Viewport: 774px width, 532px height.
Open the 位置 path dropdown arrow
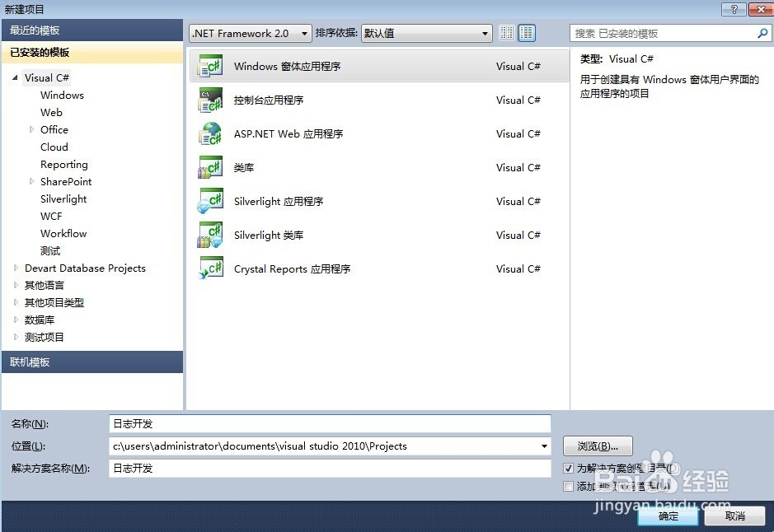pyautogui.click(x=544, y=446)
